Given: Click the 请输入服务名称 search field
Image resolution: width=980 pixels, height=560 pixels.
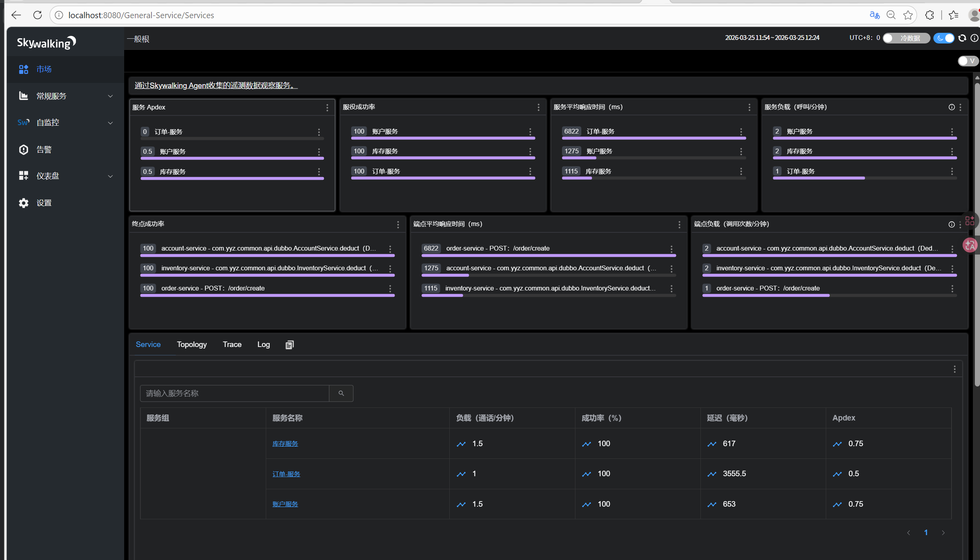Looking at the screenshot, I should pyautogui.click(x=235, y=393).
